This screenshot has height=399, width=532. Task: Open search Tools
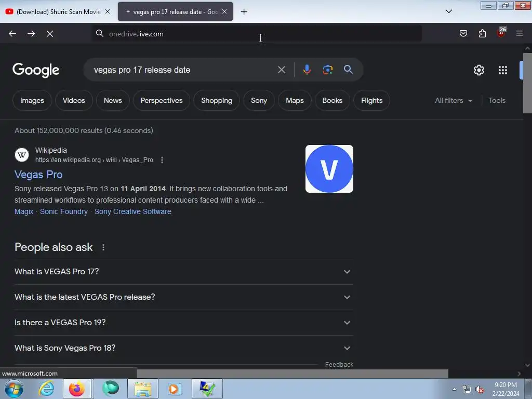[x=497, y=100]
